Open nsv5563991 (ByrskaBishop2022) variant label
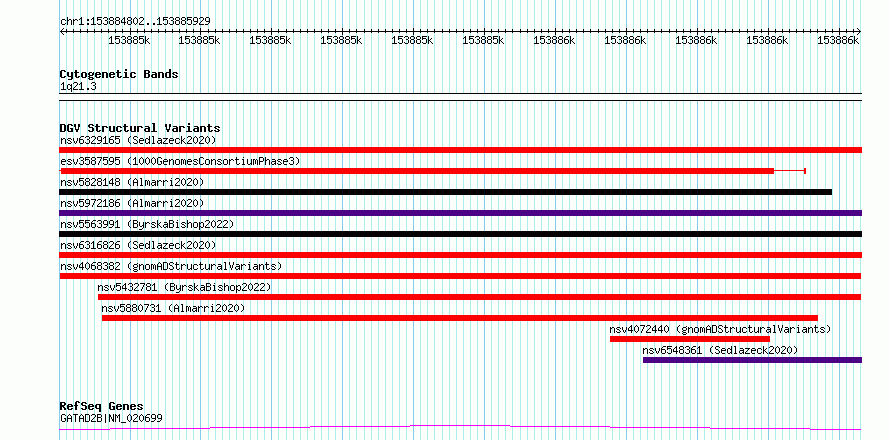 tap(147, 224)
